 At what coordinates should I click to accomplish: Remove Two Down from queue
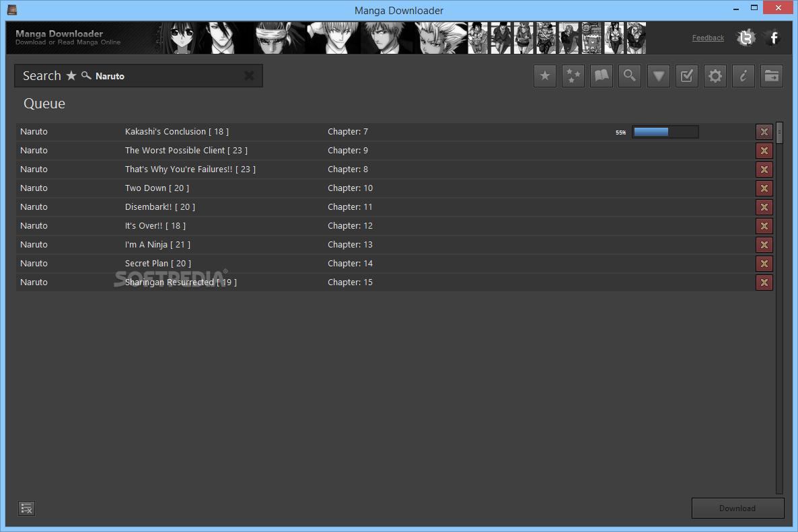point(764,188)
